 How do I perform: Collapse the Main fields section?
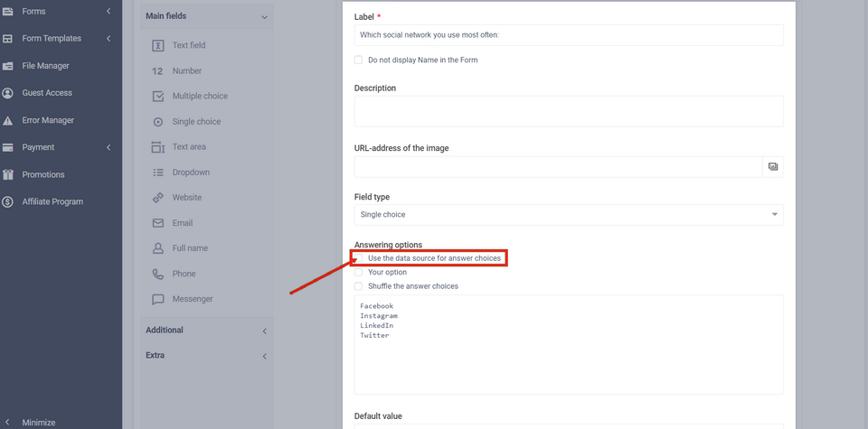[x=264, y=17]
